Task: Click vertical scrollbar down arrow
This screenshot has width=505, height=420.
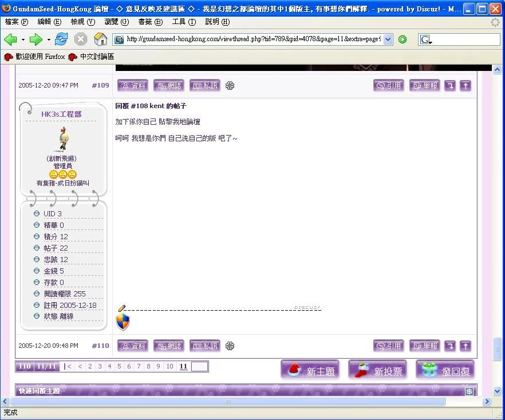Action: pyautogui.click(x=497, y=391)
